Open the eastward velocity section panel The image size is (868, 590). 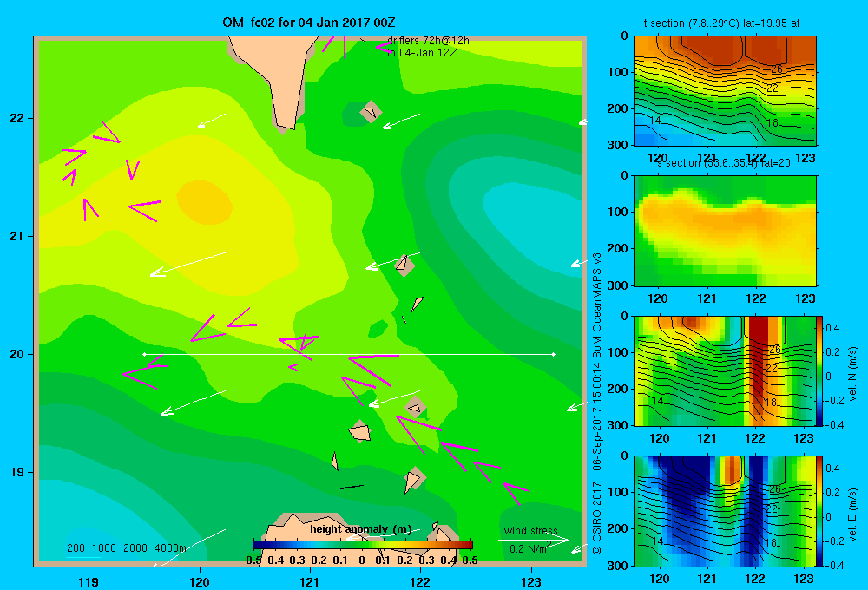725,511
